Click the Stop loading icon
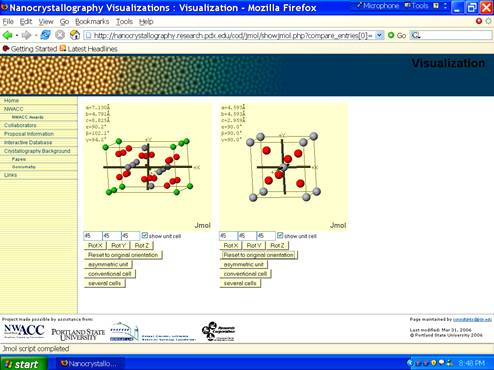 (60, 35)
